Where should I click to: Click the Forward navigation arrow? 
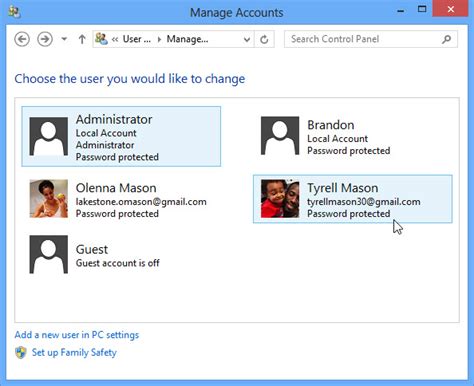coord(45,39)
